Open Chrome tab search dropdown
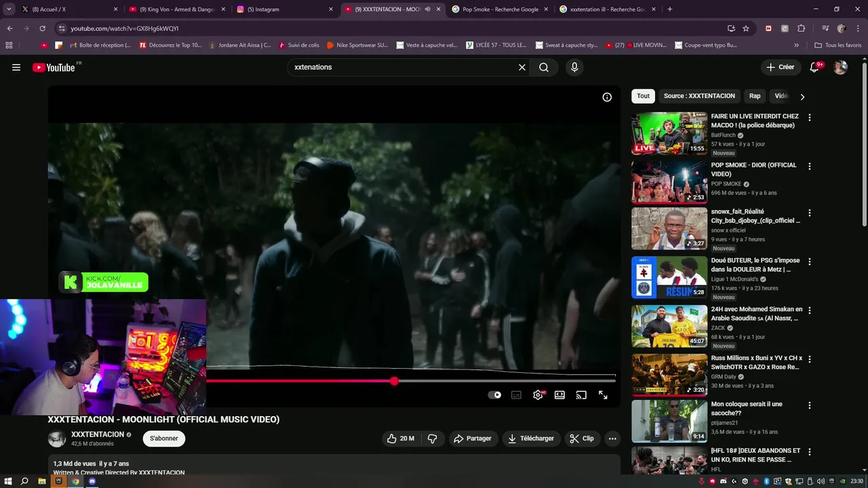Image resolution: width=868 pixels, height=488 pixels. click(9, 9)
